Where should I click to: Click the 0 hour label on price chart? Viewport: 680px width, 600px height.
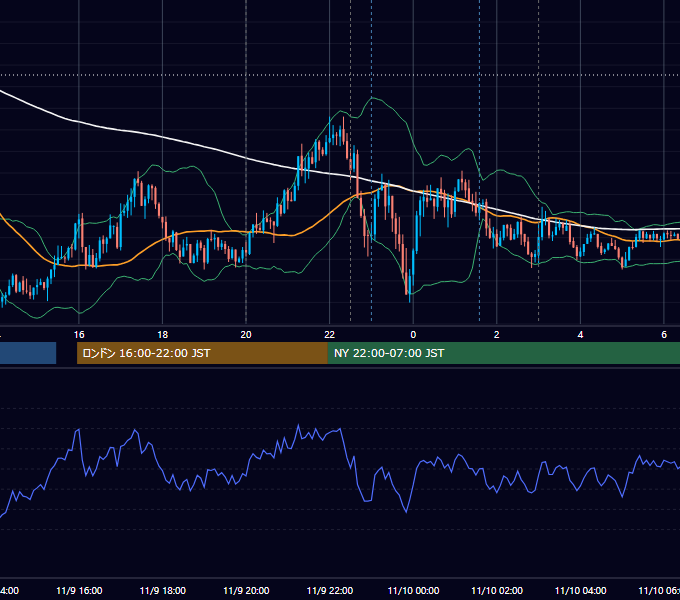point(413,335)
